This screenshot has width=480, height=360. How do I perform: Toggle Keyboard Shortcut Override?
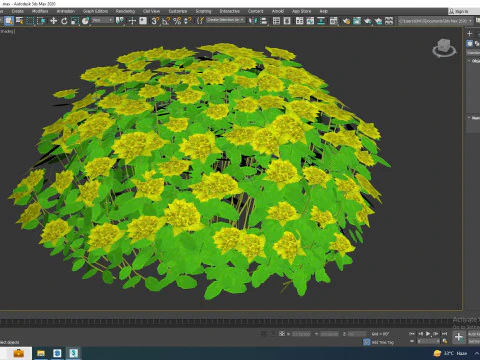coord(143,21)
